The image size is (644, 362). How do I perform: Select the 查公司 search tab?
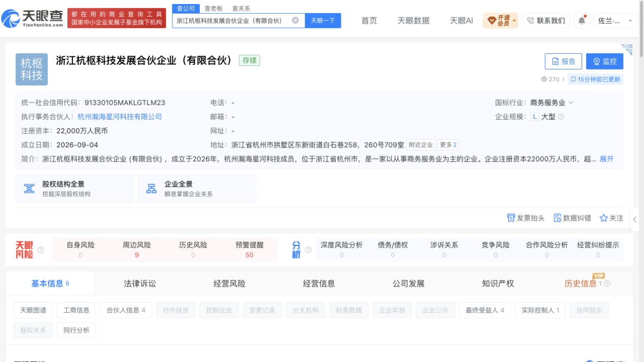(x=186, y=8)
